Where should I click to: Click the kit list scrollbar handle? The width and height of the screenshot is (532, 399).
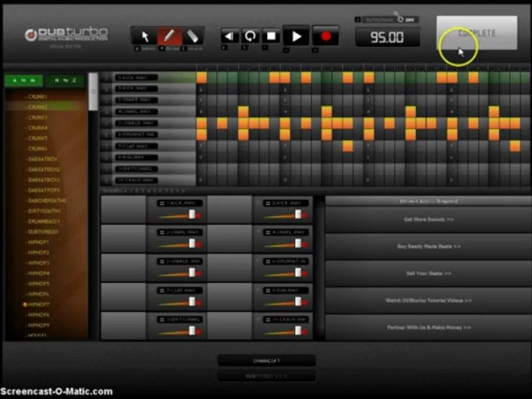pos(93,91)
